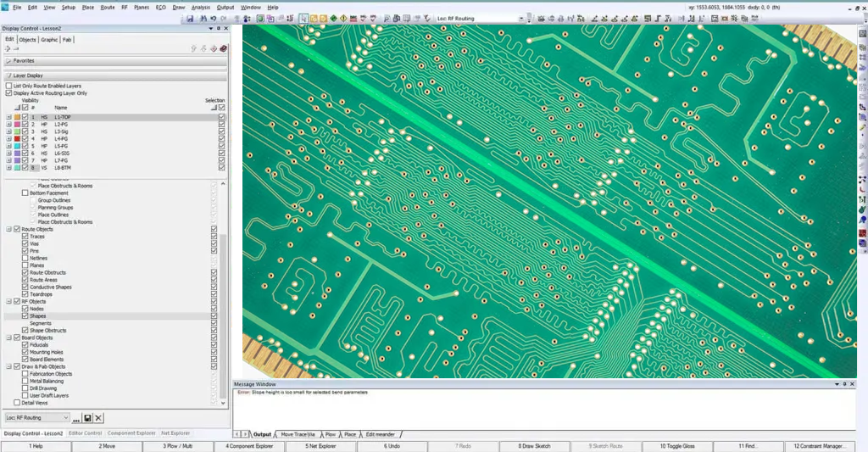Toggle the Teardrops checkbox

pyautogui.click(x=25, y=294)
